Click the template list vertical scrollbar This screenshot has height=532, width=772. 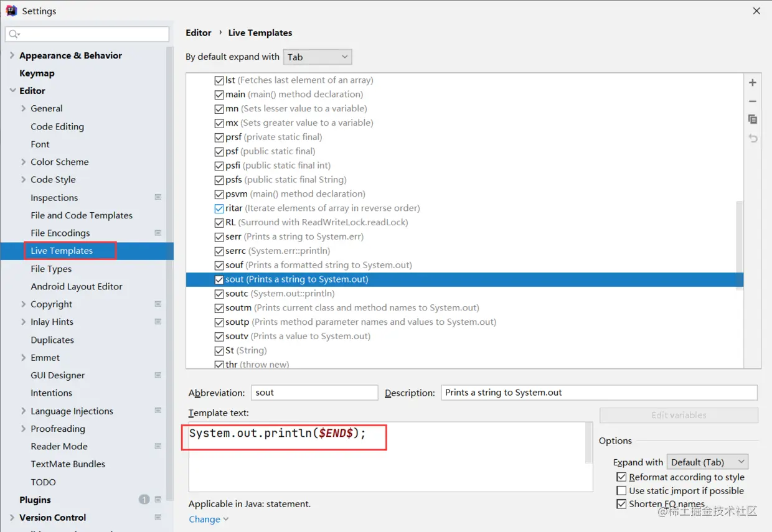pos(740,245)
